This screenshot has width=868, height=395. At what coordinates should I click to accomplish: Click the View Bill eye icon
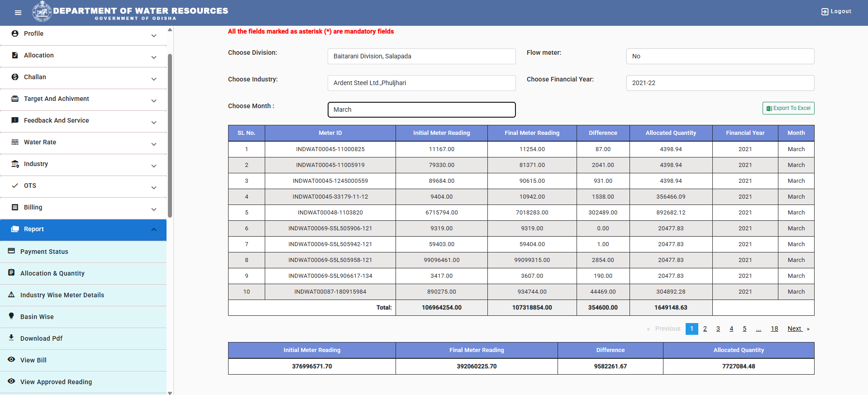tap(11, 359)
